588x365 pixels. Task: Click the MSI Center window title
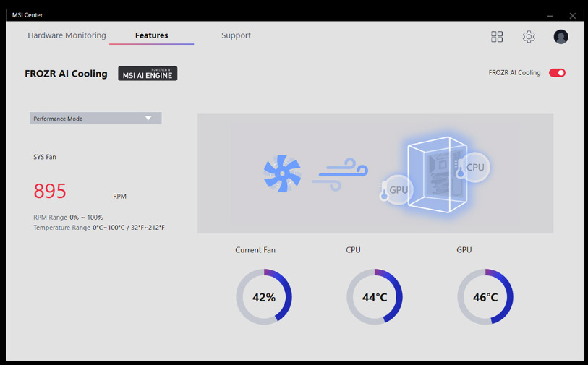click(27, 15)
